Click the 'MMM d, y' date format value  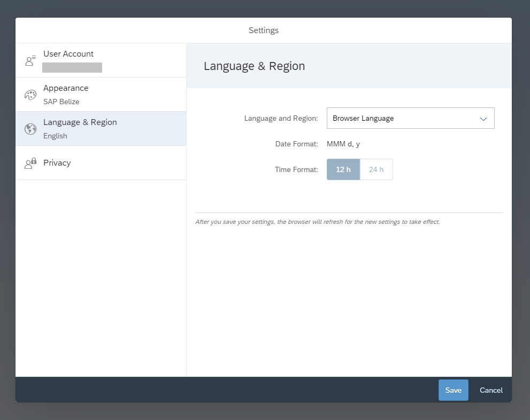coord(343,144)
